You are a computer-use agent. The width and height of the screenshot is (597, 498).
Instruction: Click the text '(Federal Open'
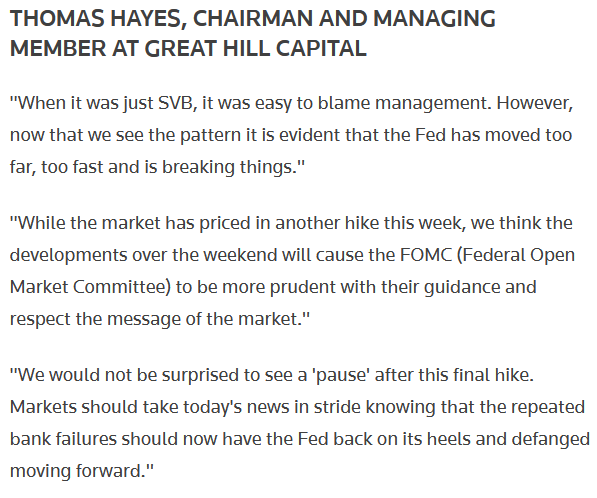(x=516, y=256)
